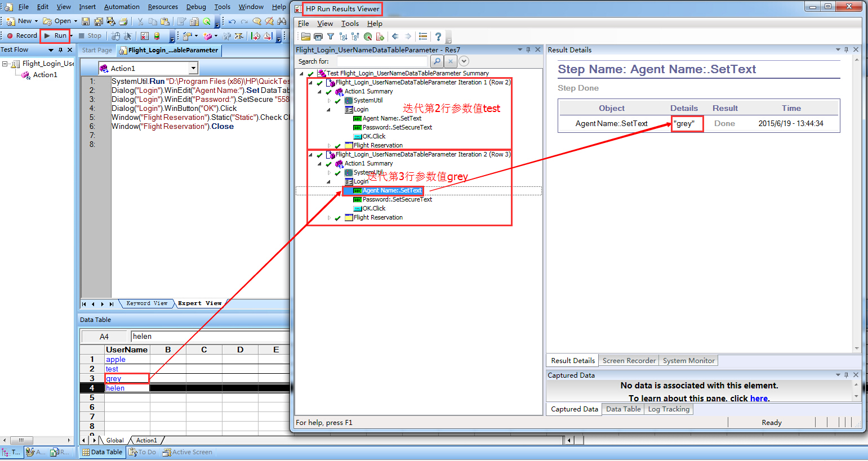Select the 'test' cell in Data Table
The width and height of the screenshot is (868, 461).
tap(127, 369)
